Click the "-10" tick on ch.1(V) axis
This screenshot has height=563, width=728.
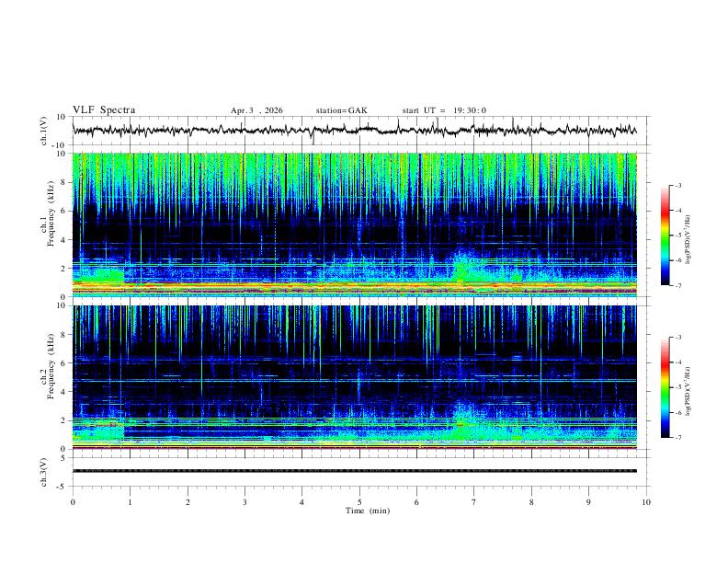pos(61,145)
